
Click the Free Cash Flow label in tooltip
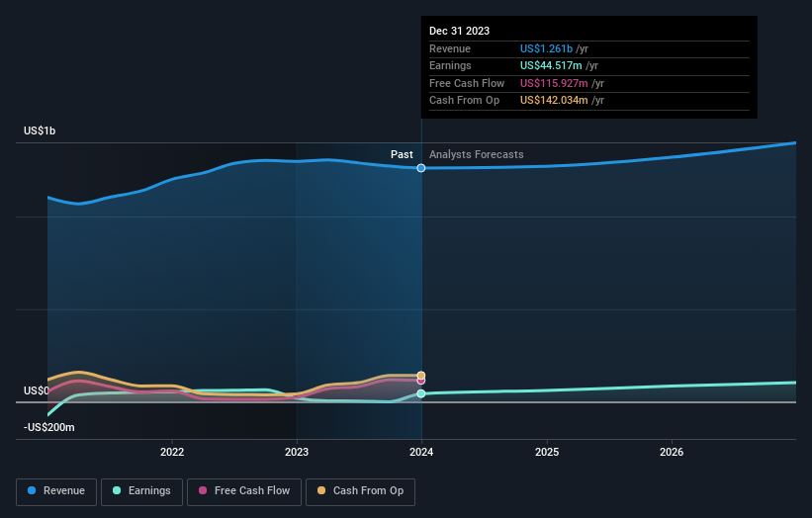pyautogui.click(x=467, y=83)
